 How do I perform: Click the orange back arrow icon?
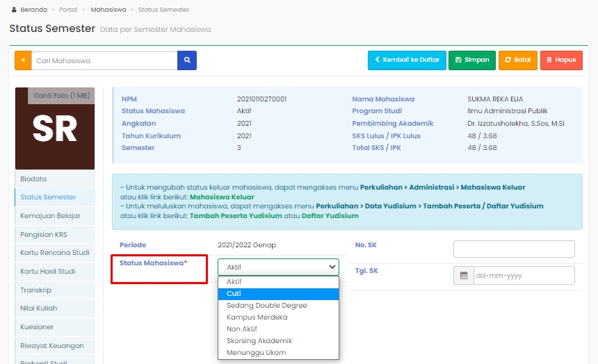[23, 60]
